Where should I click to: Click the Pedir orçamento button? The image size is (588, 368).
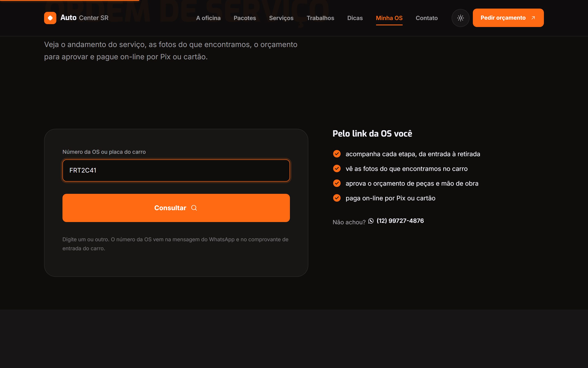coord(508,18)
